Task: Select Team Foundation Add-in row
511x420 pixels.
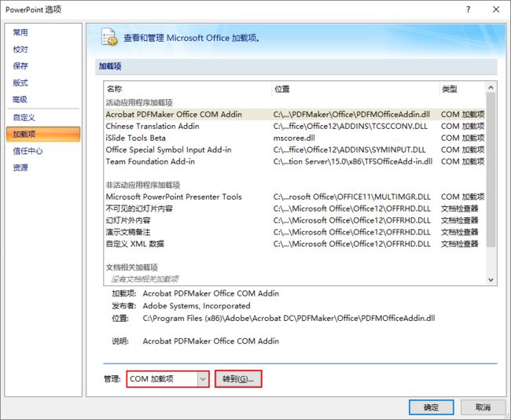Action: coord(295,161)
